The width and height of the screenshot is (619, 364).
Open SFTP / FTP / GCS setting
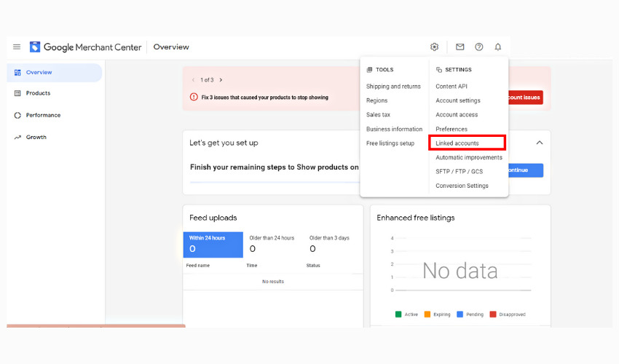click(x=459, y=172)
